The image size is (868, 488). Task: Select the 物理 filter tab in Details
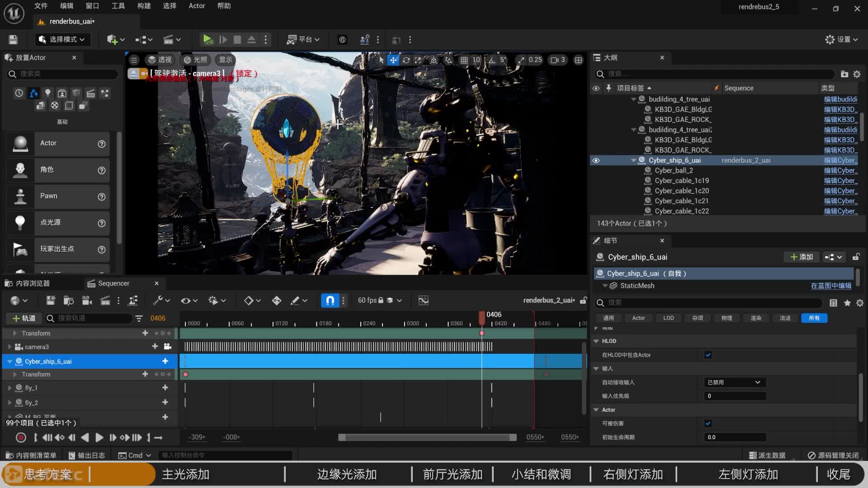[726, 318]
